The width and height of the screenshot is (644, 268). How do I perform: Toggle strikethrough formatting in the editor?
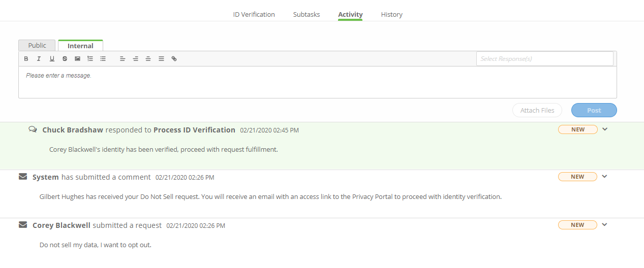[x=65, y=59]
